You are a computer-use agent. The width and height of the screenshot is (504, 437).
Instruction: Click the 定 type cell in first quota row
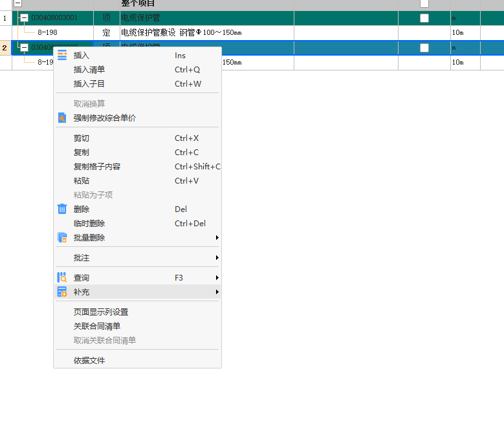(x=106, y=33)
